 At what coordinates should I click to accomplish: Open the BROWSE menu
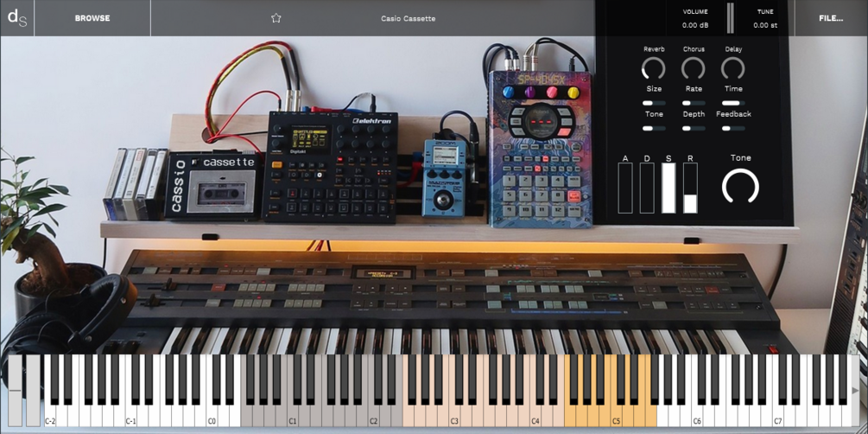click(92, 18)
